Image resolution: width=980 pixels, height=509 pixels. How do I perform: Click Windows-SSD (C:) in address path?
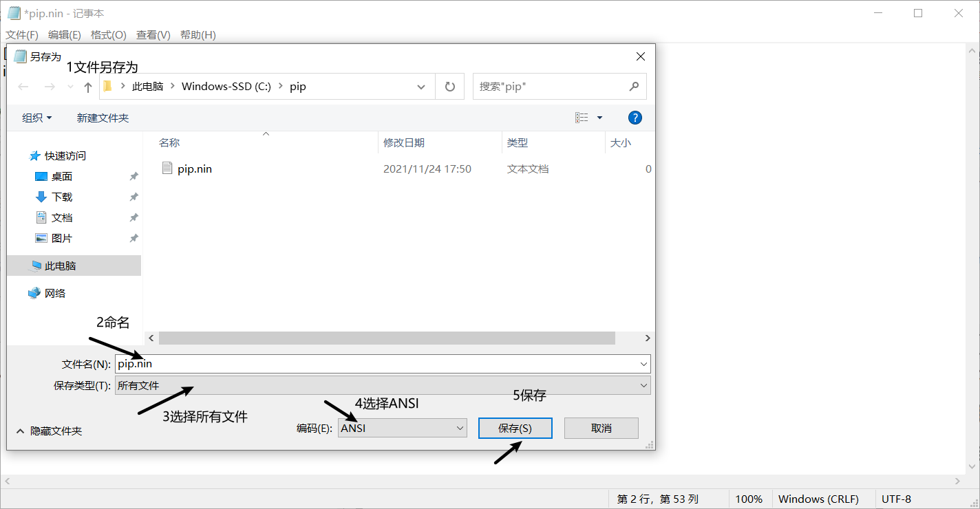coord(226,87)
